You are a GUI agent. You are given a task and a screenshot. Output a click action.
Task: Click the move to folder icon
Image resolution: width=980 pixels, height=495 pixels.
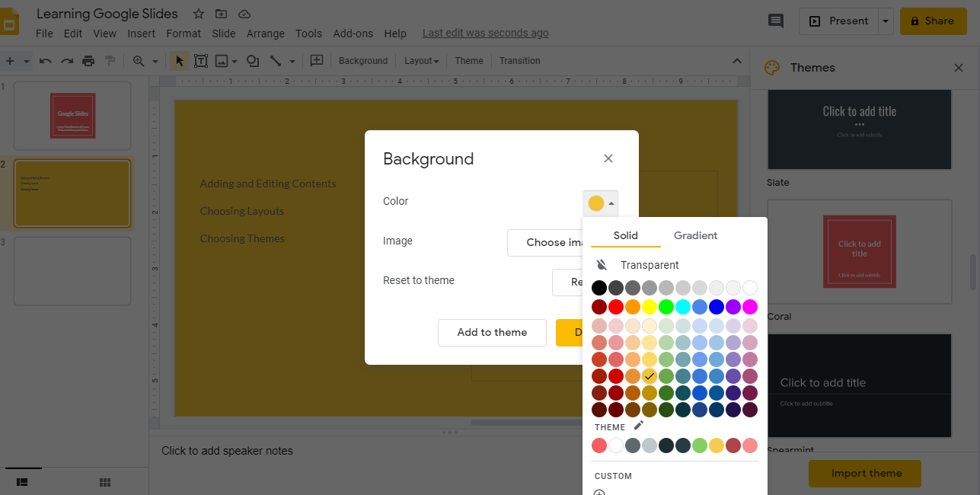coord(221,14)
